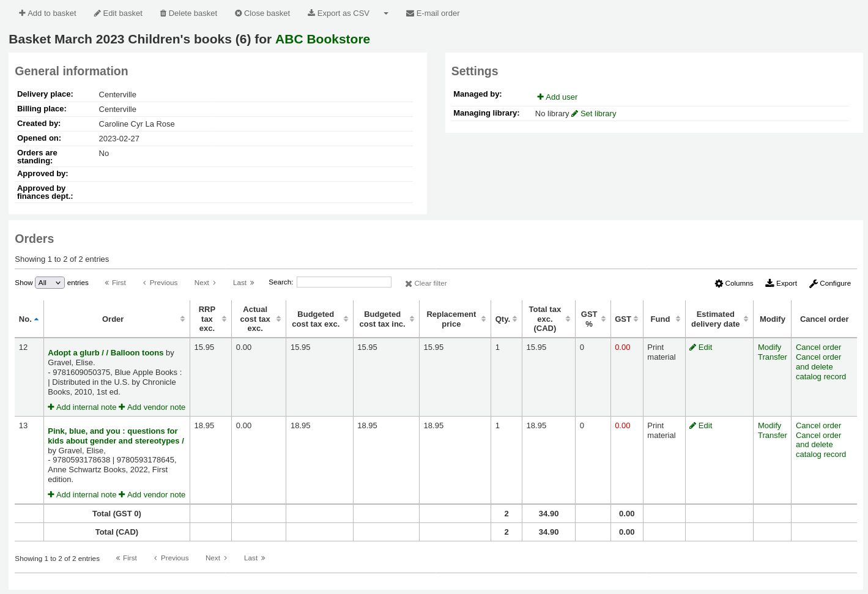Viewport: 868px width, 594px height.
Task: Open the Show entries dropdown
Action: point(50,283)
